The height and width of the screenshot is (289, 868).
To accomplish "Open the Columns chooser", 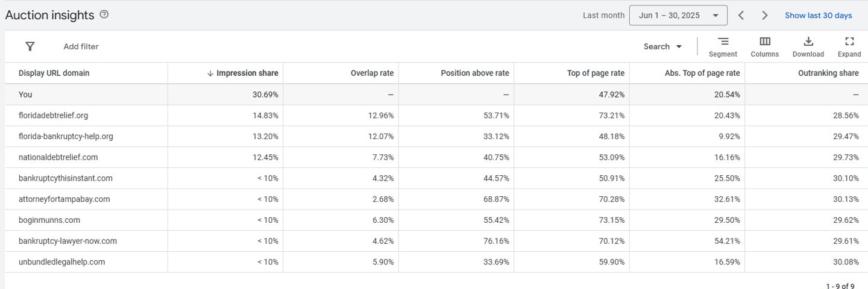I will click(764, 46).
